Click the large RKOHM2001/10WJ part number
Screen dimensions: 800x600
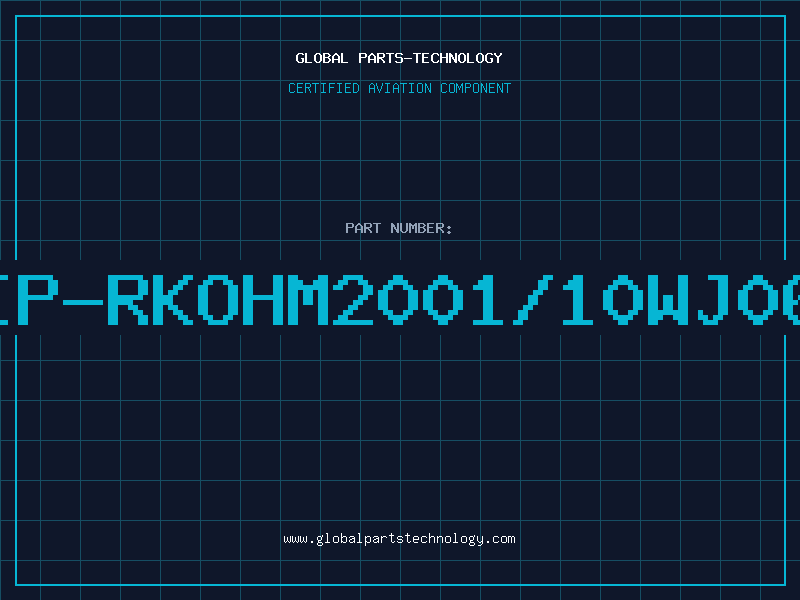pos(400,299)
